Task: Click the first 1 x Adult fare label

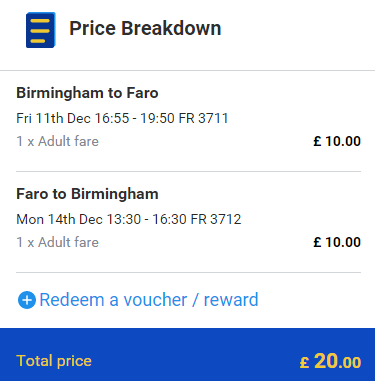Action: [58, 141]
